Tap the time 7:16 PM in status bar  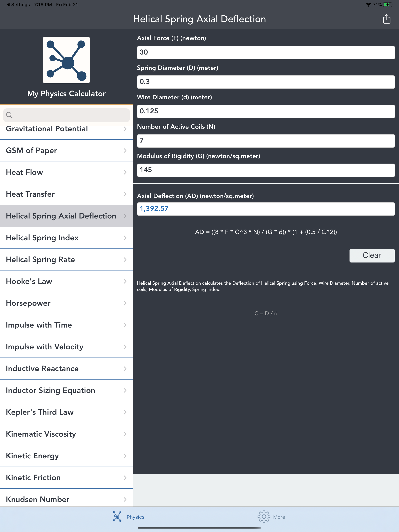coord(43,4)
